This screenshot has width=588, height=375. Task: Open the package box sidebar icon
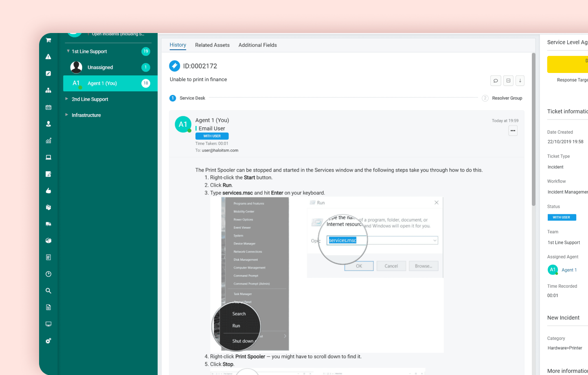pos(48,240)
